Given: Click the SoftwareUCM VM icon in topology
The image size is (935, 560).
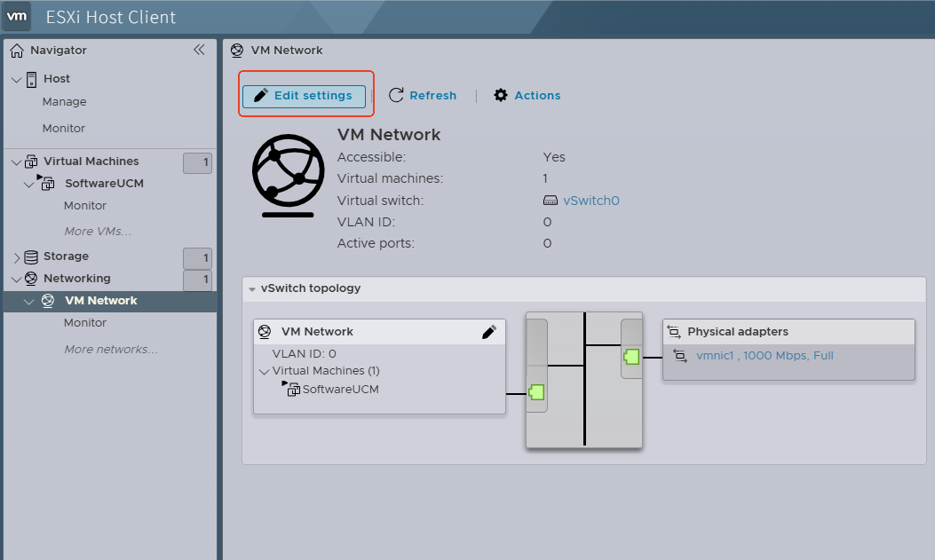Looking at the screenshot, I should pos(291,389).
